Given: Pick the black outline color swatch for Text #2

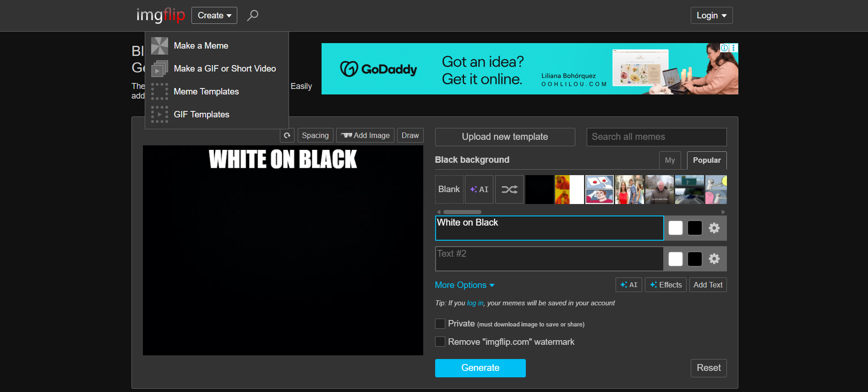Looking at the screenshot, I should coord(694,259).
